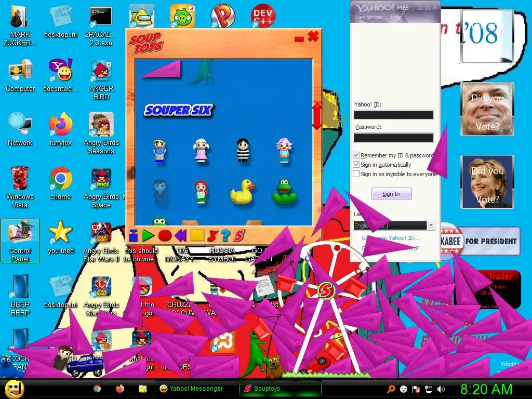Uncheck Remember my ID & password
The image size is (532, 399).
[356, 155]
